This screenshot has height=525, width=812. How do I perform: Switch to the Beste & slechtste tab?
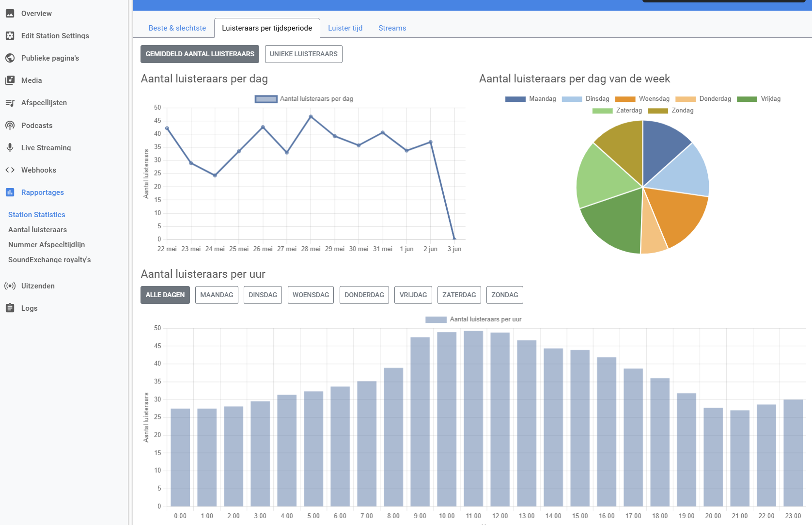pyautogui.click(x=177, y=28)
